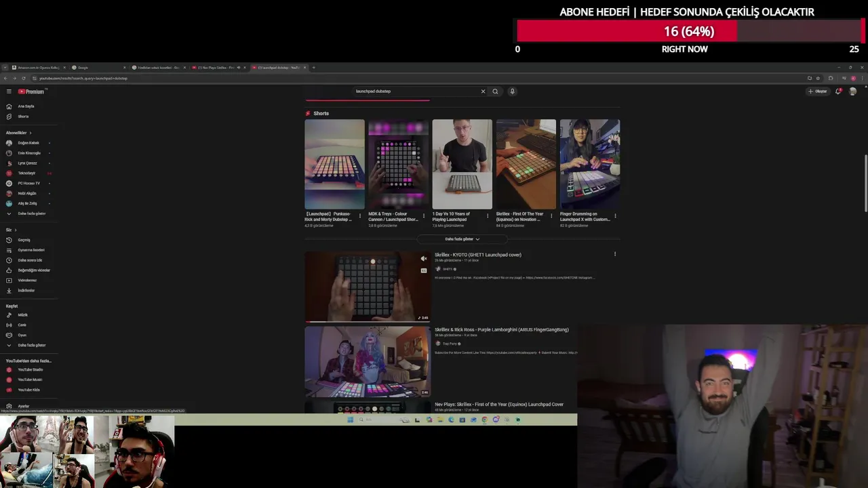Open GHET1 channel link
Viewport: 868px width, 488px height.
(448, 269)
